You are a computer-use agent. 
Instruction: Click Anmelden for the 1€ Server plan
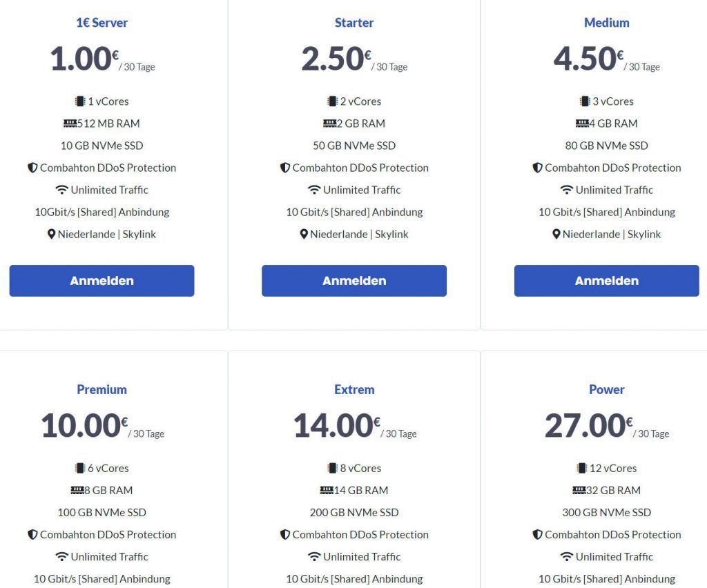[102, 281]
